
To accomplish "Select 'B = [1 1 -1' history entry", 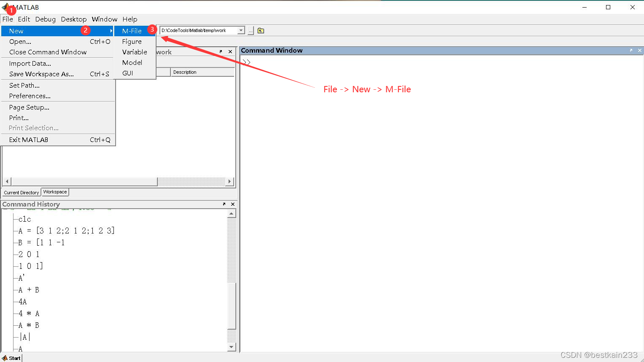I will [42, 242].
